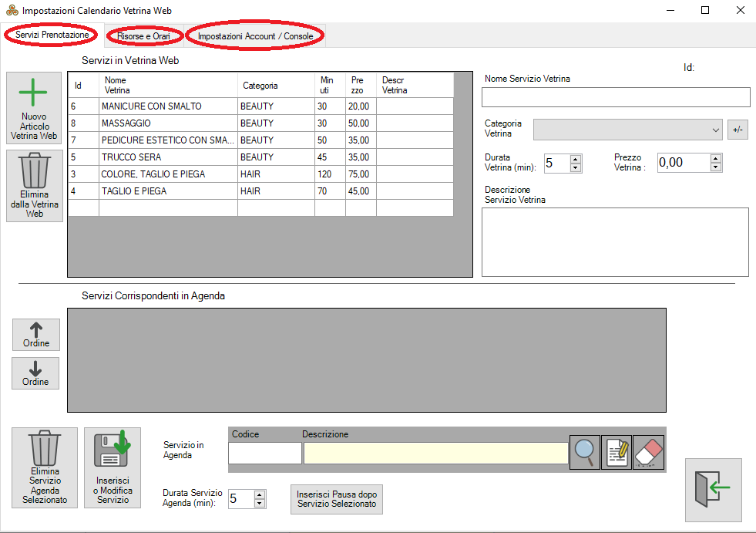Click the magnifying glass search icon
The height and width of the screenshot is (533, 756).
(x=585, y=453)
